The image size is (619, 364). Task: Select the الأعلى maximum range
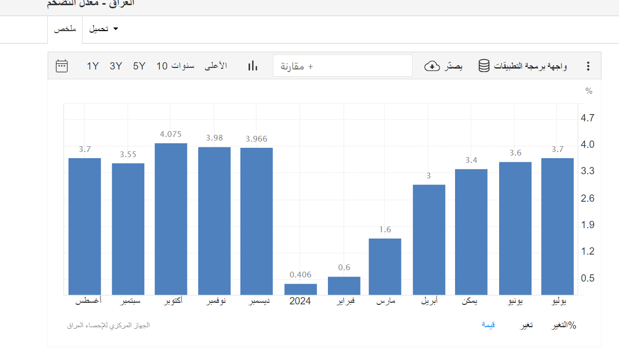tap(216, 66)
